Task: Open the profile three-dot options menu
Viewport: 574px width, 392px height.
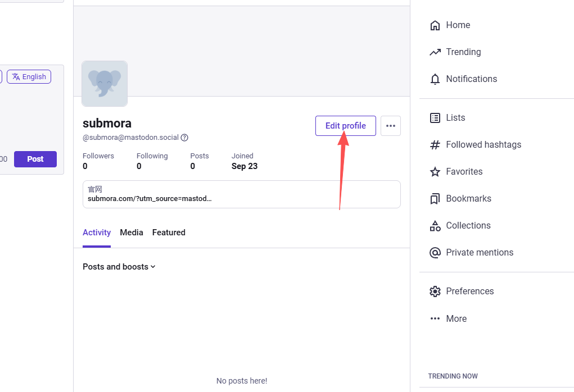Action: (391, 126)
